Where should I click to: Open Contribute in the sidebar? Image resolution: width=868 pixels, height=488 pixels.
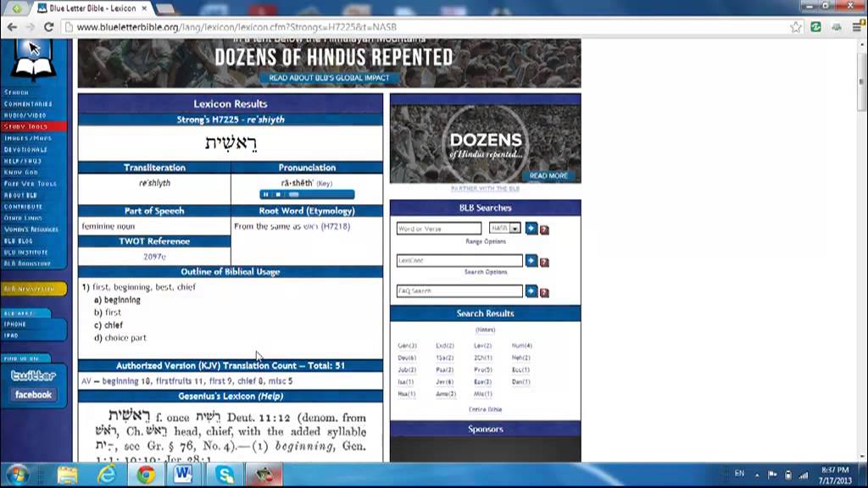pyautogui.click(x=23, y=207)
